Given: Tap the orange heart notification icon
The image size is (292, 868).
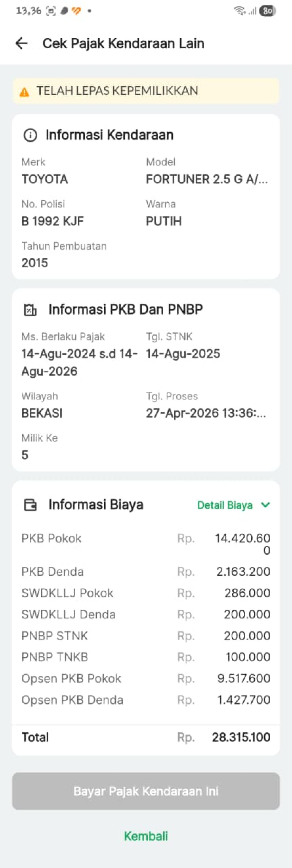Looking at the screenshot, I should coord(76,11).
